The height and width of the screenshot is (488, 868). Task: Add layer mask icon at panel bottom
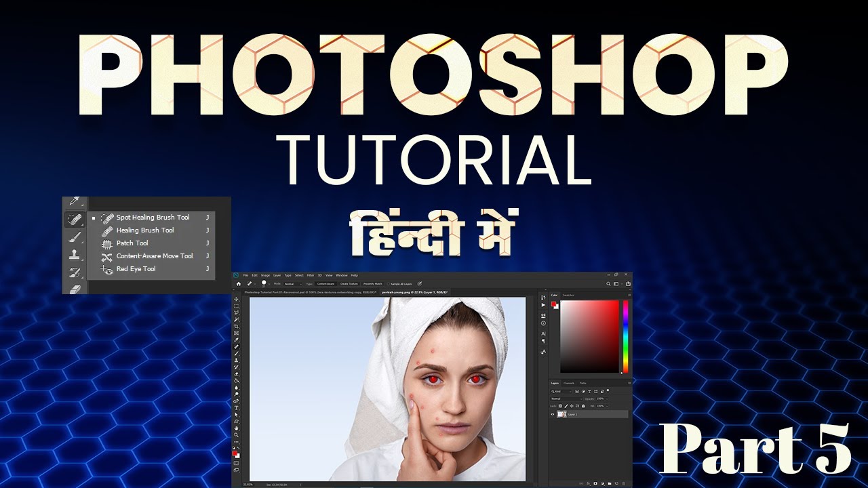[595, 483]
